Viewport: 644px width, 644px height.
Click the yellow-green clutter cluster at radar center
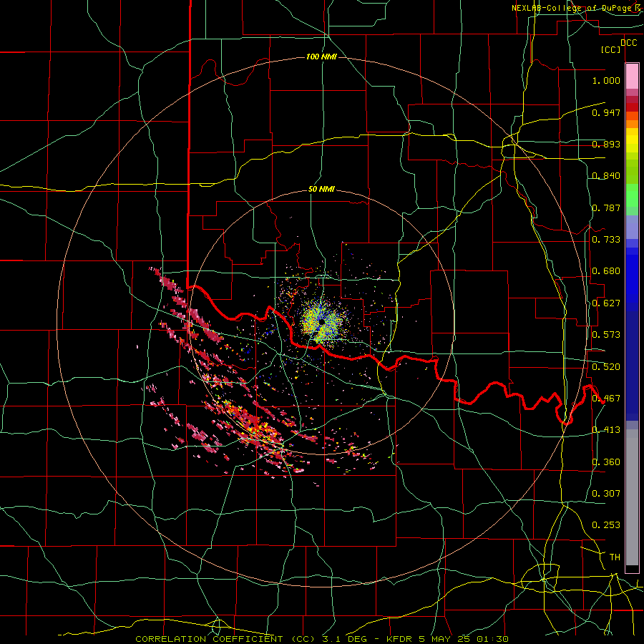[x=324, y=321]
